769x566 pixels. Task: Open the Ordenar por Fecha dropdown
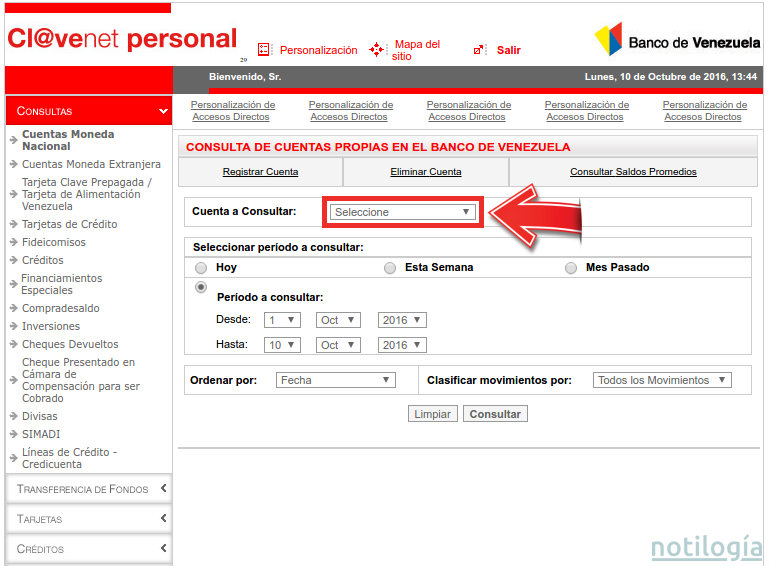335,380
